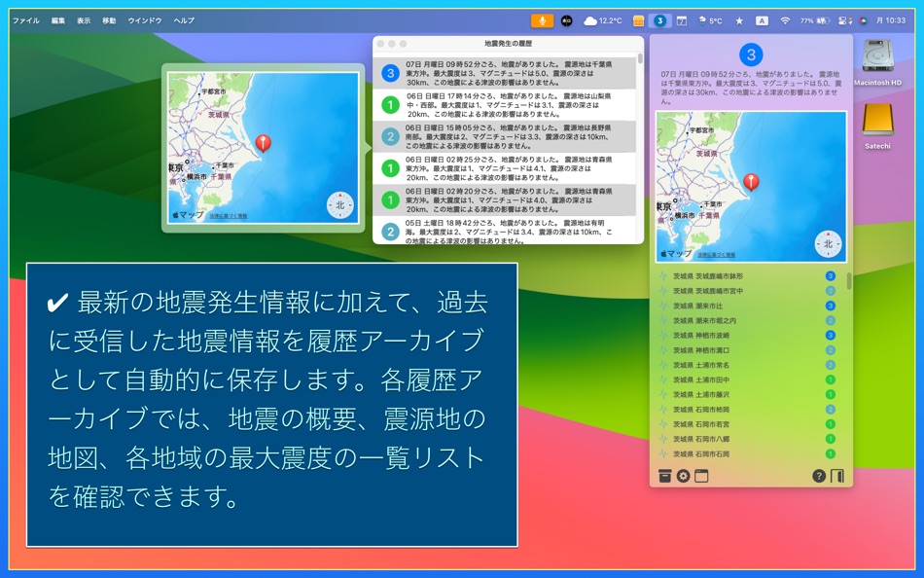Screen dimensions: 924x578
Task: Open the 移動 menu
Action: click(x=109, y=20)
